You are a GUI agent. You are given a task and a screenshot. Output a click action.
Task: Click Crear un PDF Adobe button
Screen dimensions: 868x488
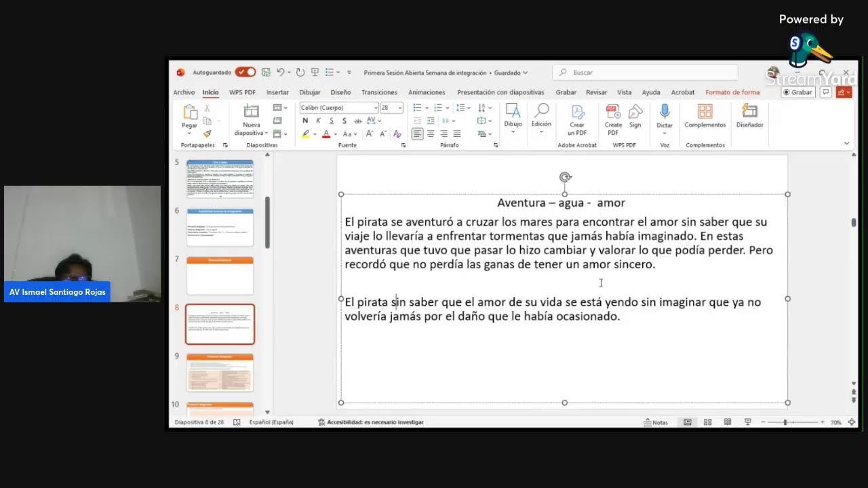577,121
